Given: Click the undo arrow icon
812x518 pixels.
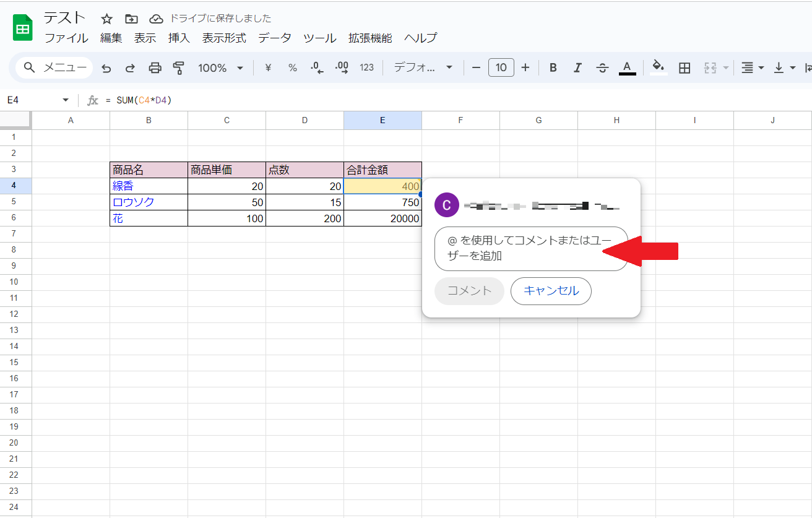Looking at the screenshot, I should tap(106, 68).
